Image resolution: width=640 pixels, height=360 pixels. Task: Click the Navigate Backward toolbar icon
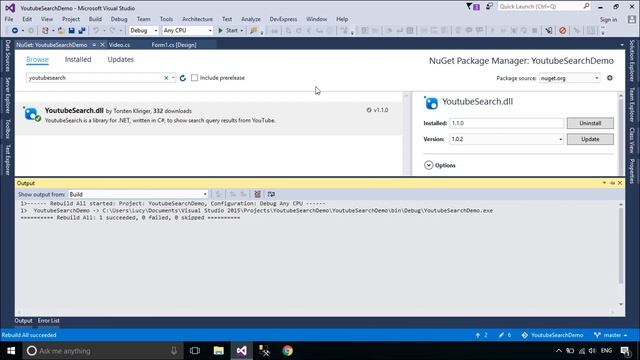pyautogui.click(x=15, y=31)
